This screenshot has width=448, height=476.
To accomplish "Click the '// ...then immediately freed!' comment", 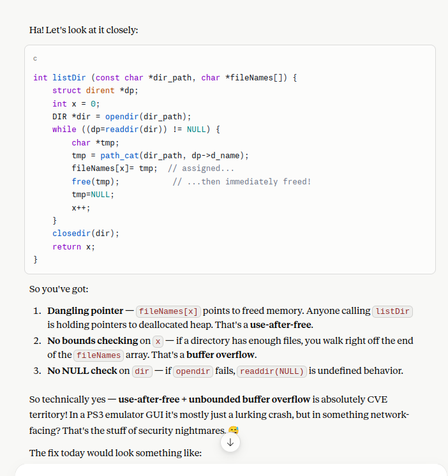I will [x=242, y=182].
